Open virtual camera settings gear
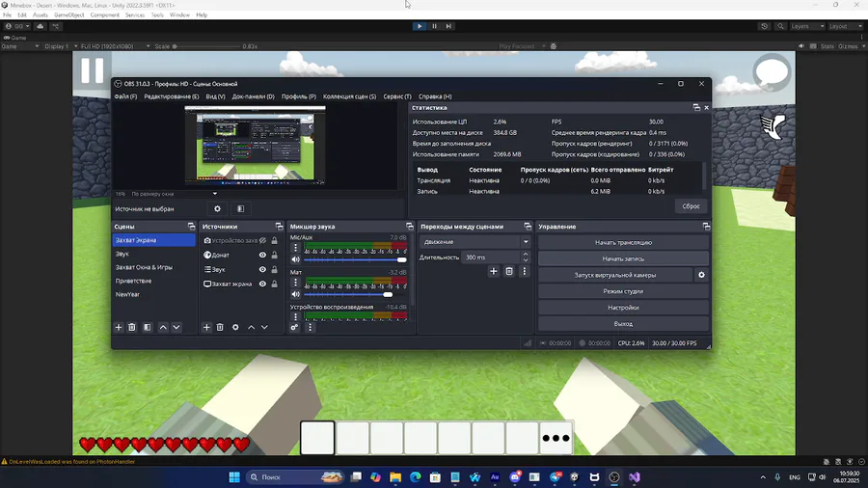This screenshot has width=868, height=488. click(701, 275)
